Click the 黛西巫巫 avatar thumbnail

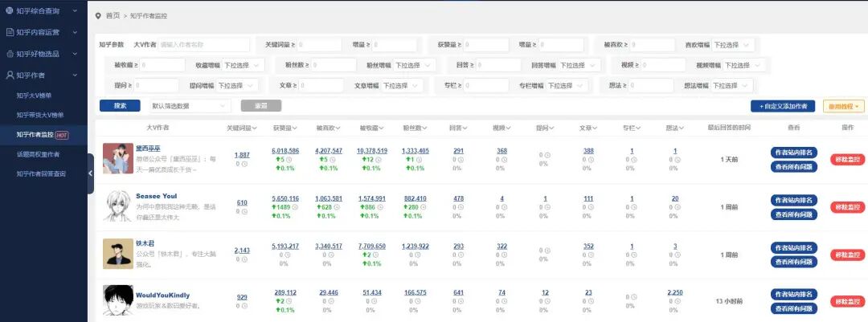pos(118,158)
